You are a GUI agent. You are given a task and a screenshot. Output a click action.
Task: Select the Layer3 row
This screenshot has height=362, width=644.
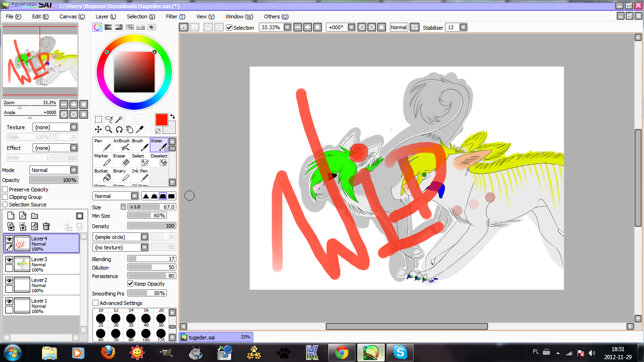pyautogui.click(x=41, y=264)
